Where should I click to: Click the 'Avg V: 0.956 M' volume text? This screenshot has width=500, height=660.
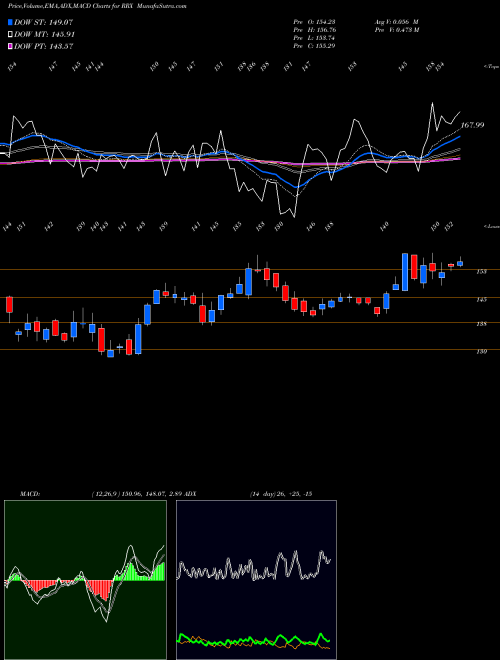[x=396, y=22]
